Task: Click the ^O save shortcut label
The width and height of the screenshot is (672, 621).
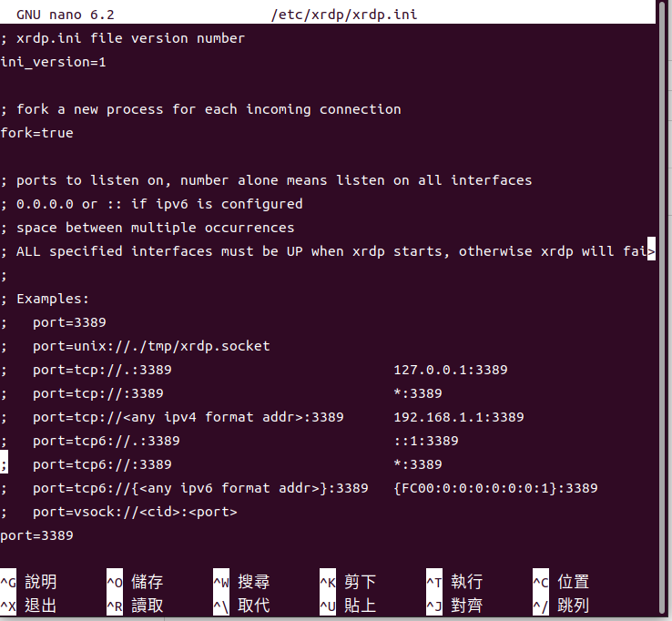Action: point(135,582)
